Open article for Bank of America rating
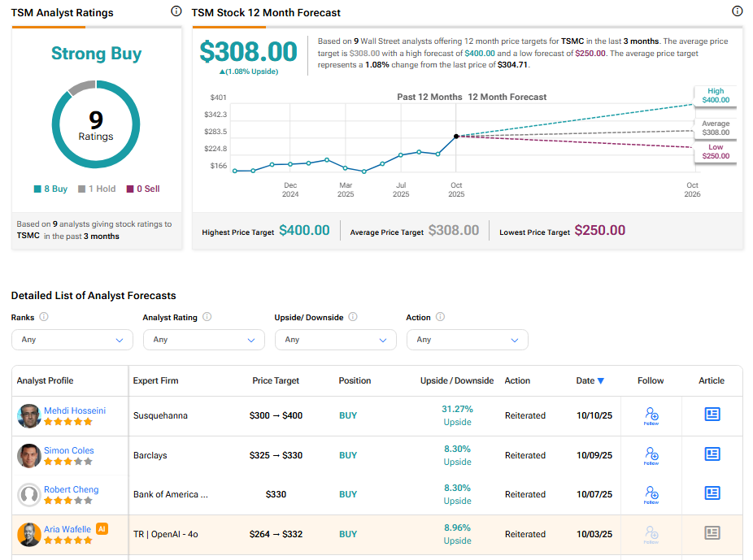The width and height of the screenshot is (753, 560). click(712, 493)
